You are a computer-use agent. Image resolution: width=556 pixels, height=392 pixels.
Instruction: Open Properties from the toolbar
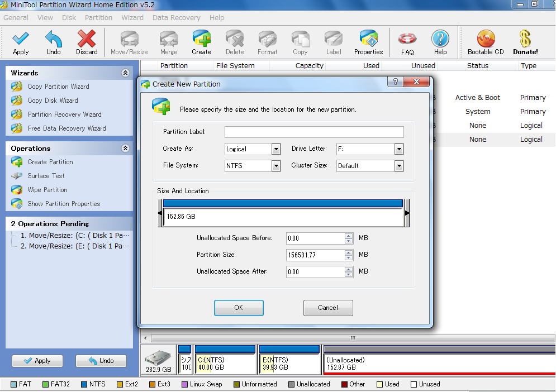pos(368,42)
